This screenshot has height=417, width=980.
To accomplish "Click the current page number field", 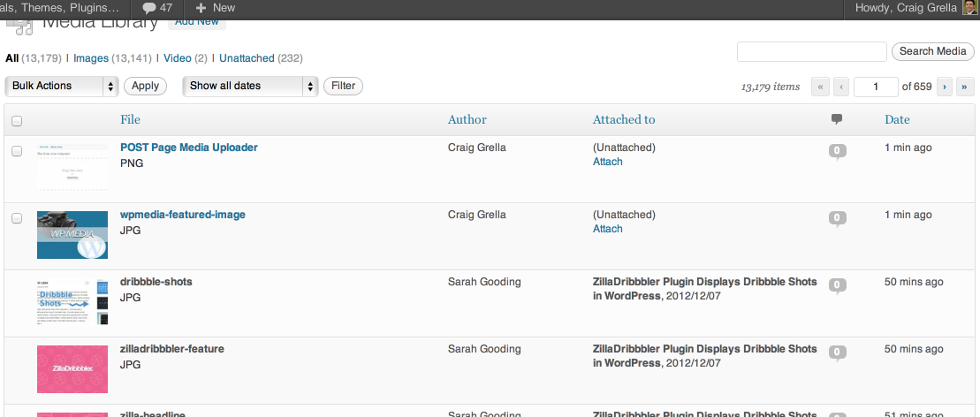I will [877, 87].
